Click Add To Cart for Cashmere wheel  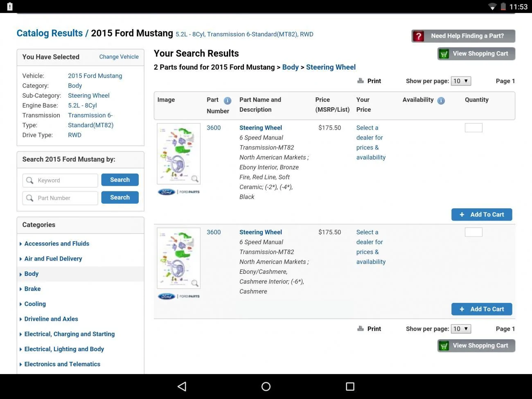click(x=482, y=309)
